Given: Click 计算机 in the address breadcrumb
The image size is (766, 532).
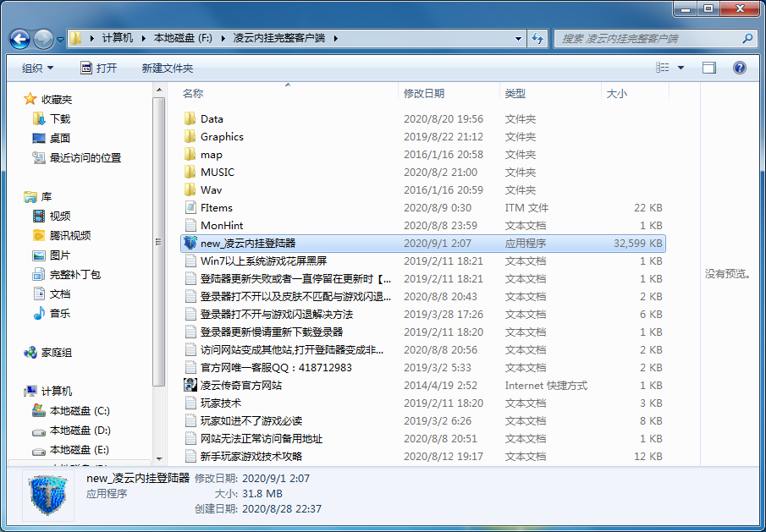Looking at the screenshot, I should [118, 38].
